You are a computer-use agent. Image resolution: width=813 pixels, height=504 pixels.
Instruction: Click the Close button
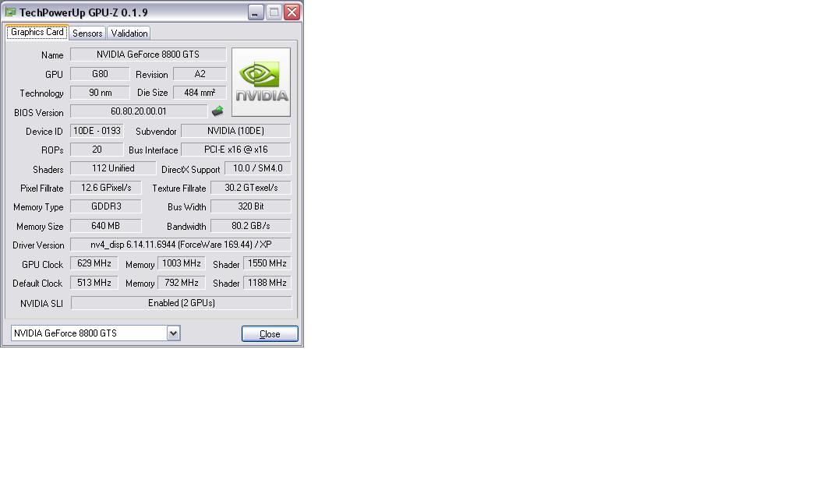click(x=270, y=334)
